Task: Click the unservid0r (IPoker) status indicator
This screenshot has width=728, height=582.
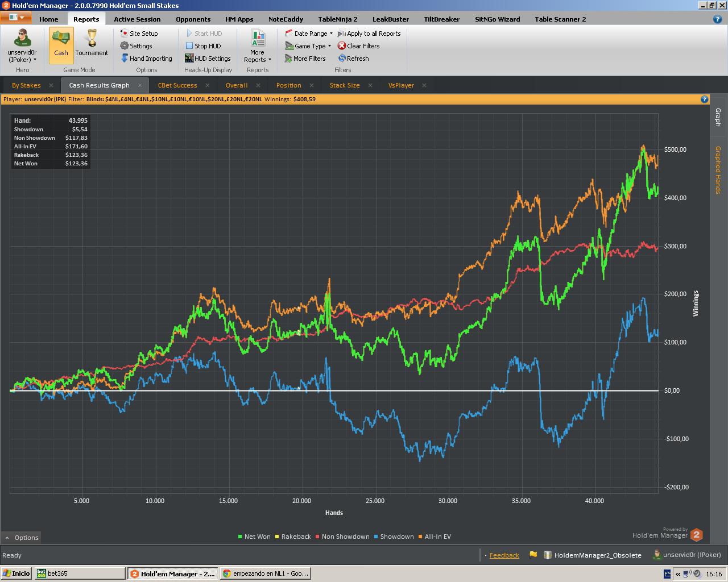Action: click(687, 555)
